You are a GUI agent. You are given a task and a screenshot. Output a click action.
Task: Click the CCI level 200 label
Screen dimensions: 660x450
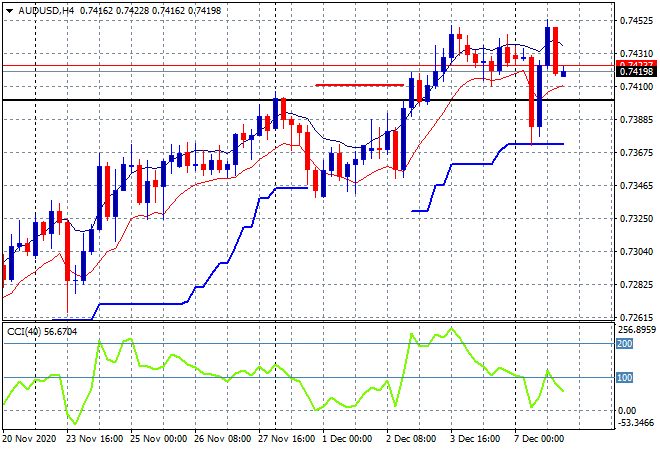[625, 343]
